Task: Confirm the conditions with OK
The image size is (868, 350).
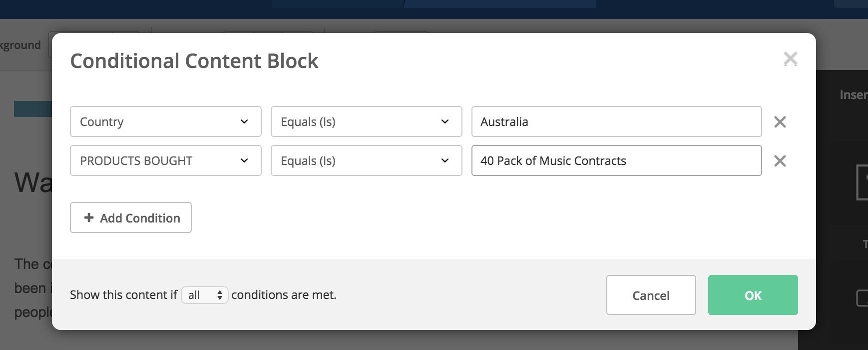Action: 753,295
